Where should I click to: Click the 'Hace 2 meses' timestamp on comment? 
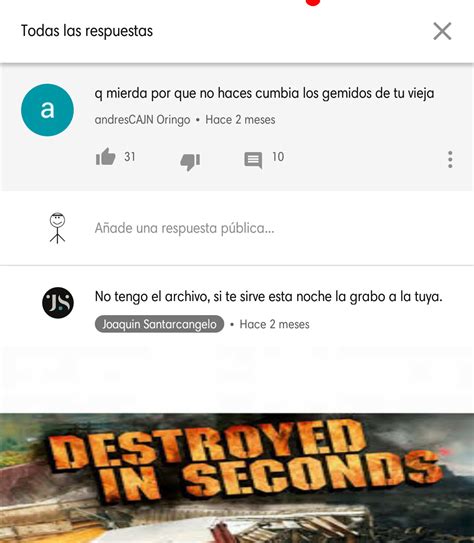[240, 120]
